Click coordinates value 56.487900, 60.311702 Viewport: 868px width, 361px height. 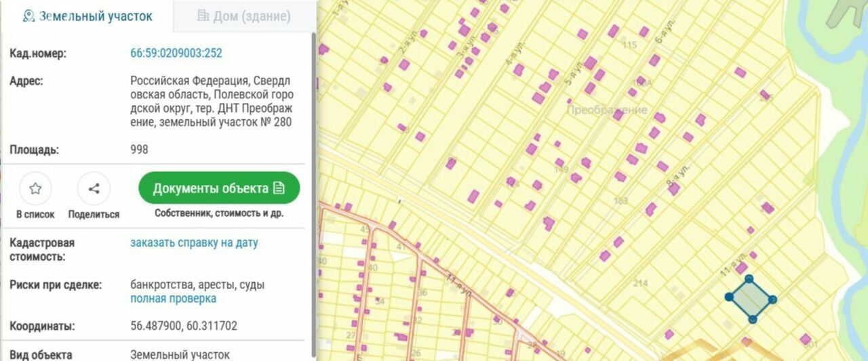point(184,326)
